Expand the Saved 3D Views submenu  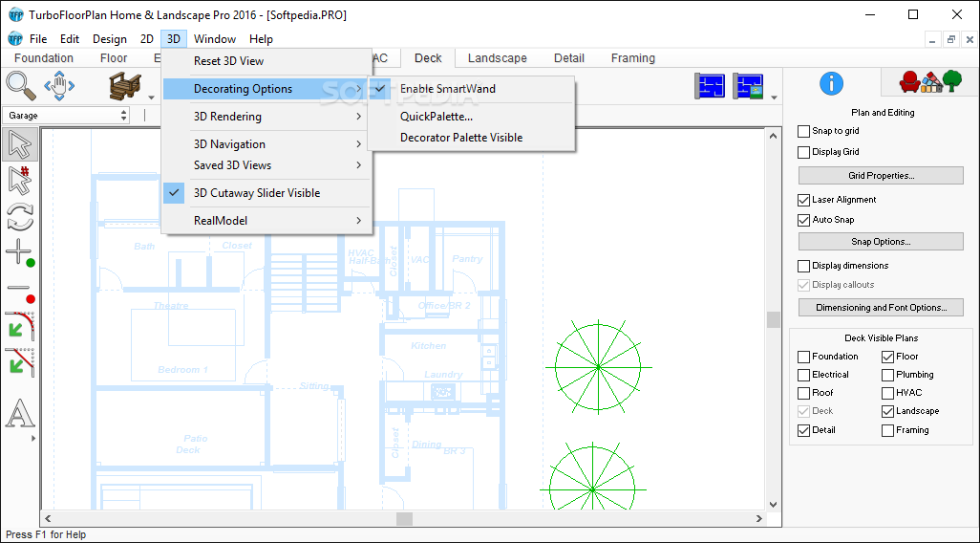coord(267,165)
